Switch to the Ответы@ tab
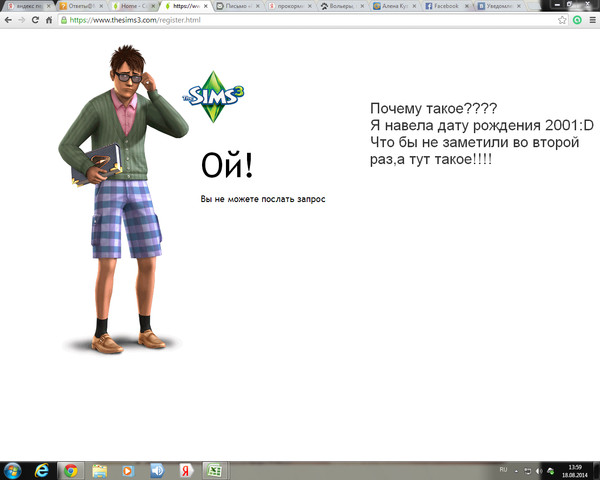The width and height of the screenshot is (600, 480). click(80, 6)
